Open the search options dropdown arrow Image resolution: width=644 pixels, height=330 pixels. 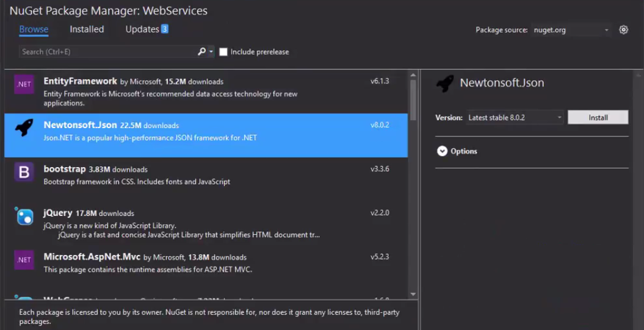[211, 52]
